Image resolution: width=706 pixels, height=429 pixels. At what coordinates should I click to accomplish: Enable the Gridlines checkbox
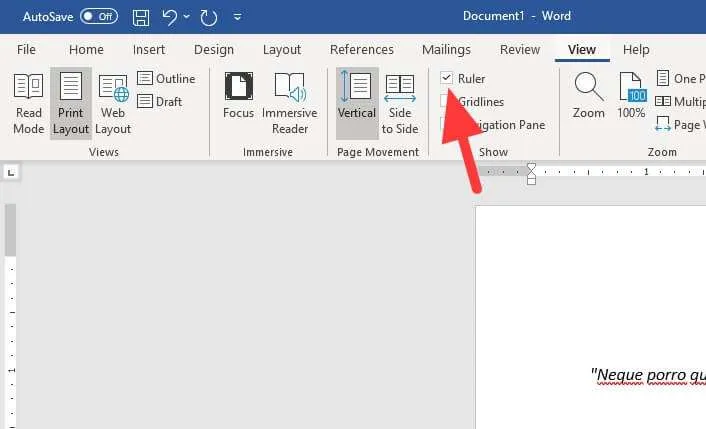444,101
